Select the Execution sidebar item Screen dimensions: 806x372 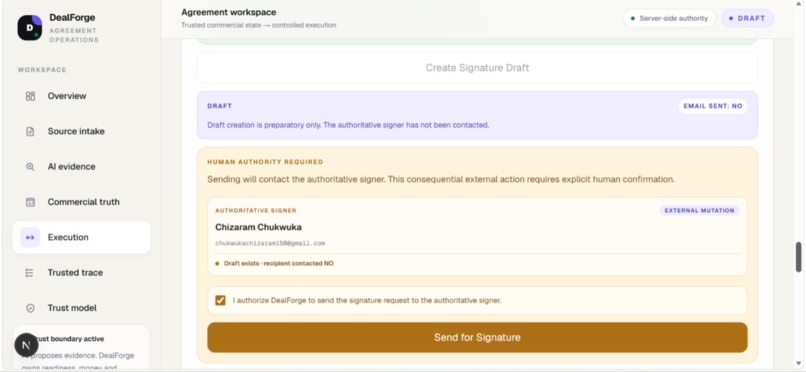[82, 237]
